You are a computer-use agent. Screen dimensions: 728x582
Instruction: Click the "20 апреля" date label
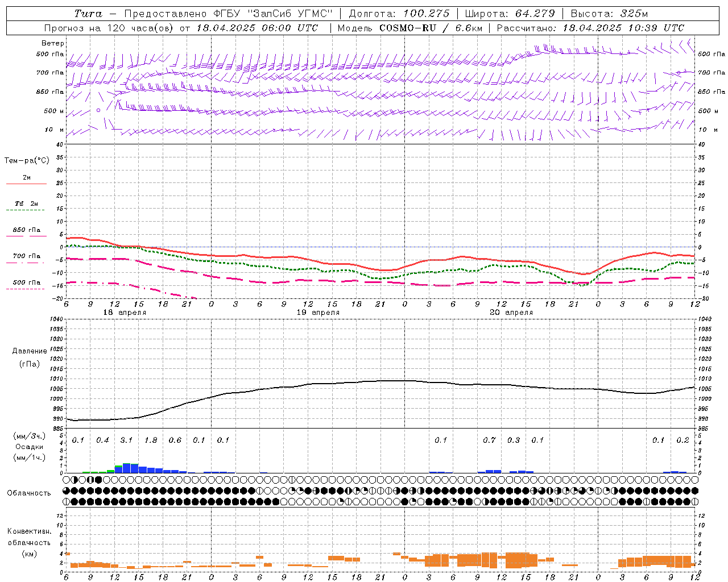pos(511,313)
